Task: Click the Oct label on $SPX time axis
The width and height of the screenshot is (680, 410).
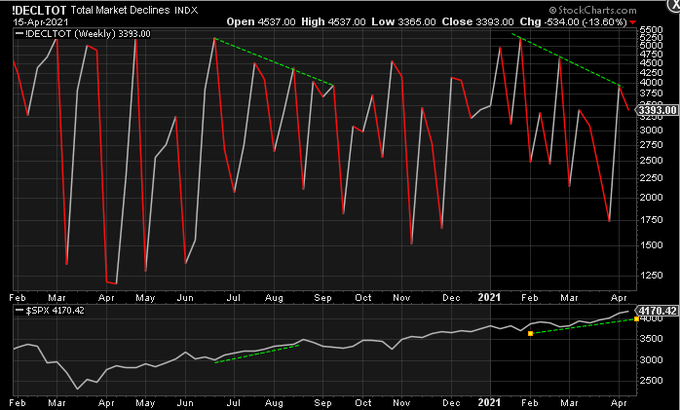Action: coord(363,403)
